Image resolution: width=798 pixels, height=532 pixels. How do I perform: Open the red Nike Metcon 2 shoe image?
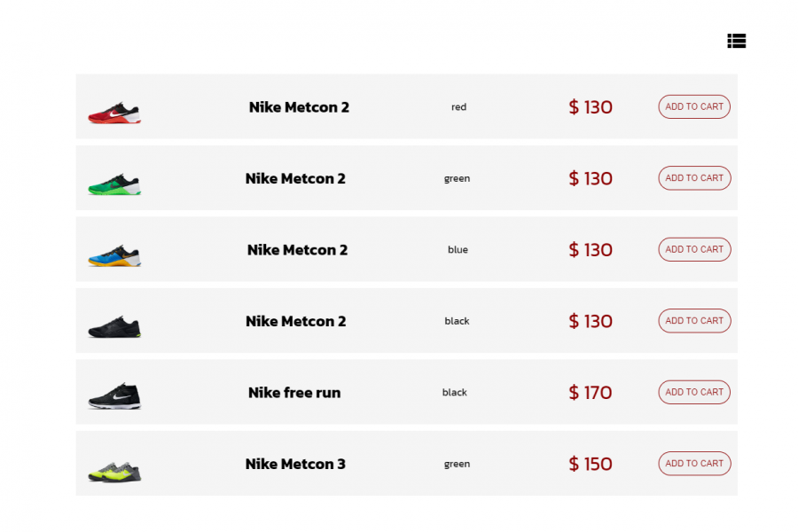(x=114, y=113)
